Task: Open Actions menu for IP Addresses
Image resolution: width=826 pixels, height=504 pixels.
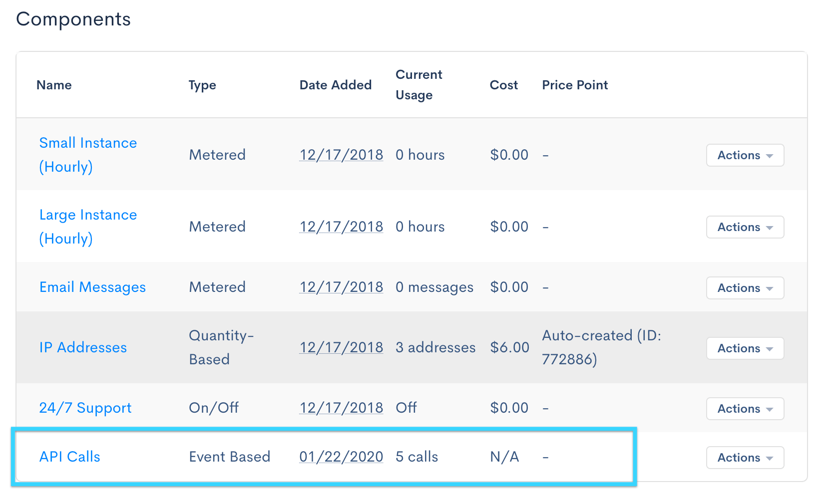Action: coord(745,348)
